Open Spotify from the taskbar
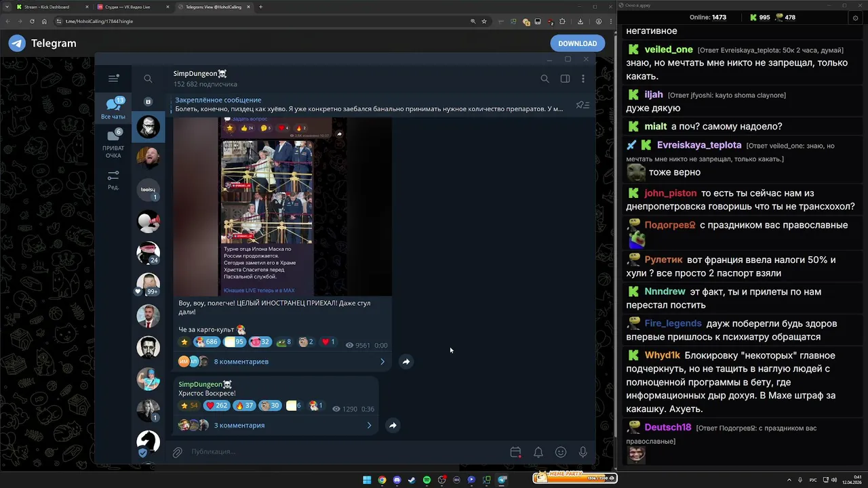Image resolution: width=868 pixels, height=488 pixels. tap(427, 480)
